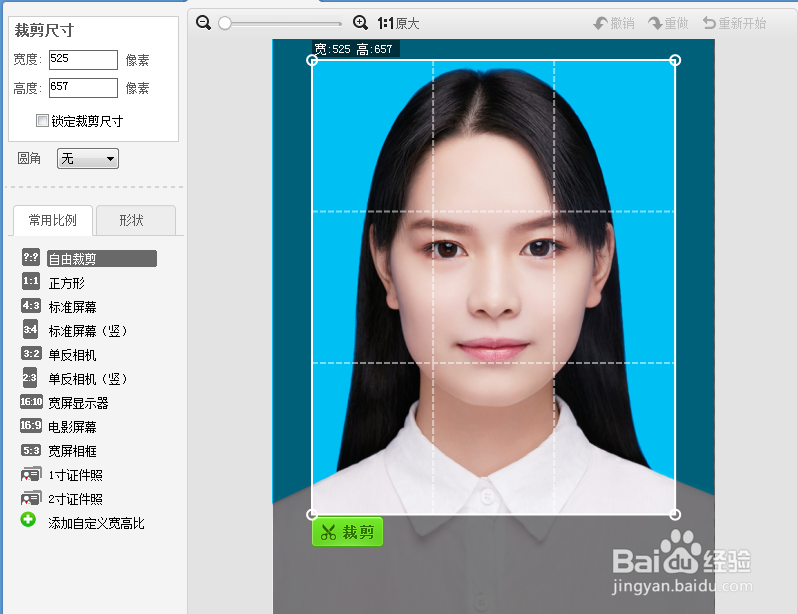Click the 撤销 undo button
The image size is (798, 614).
point(614,23)
